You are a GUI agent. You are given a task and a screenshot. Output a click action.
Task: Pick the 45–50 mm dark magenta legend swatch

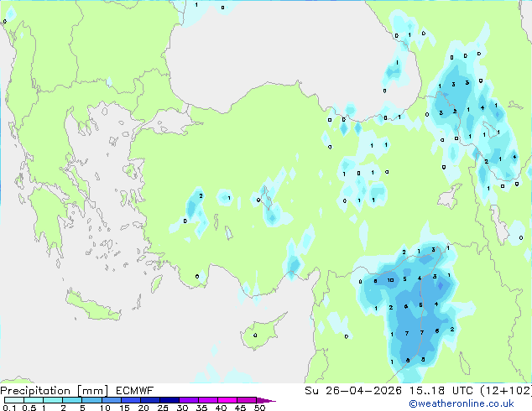(247, 400)
